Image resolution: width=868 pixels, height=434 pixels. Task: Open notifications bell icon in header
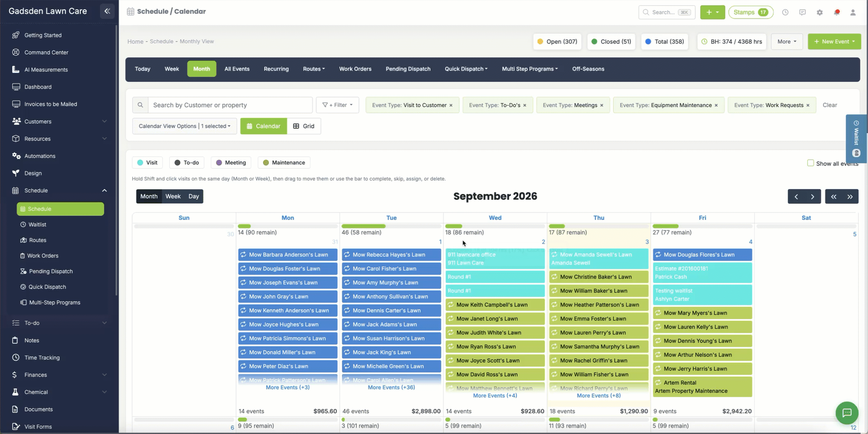click(x=836, y=12)
